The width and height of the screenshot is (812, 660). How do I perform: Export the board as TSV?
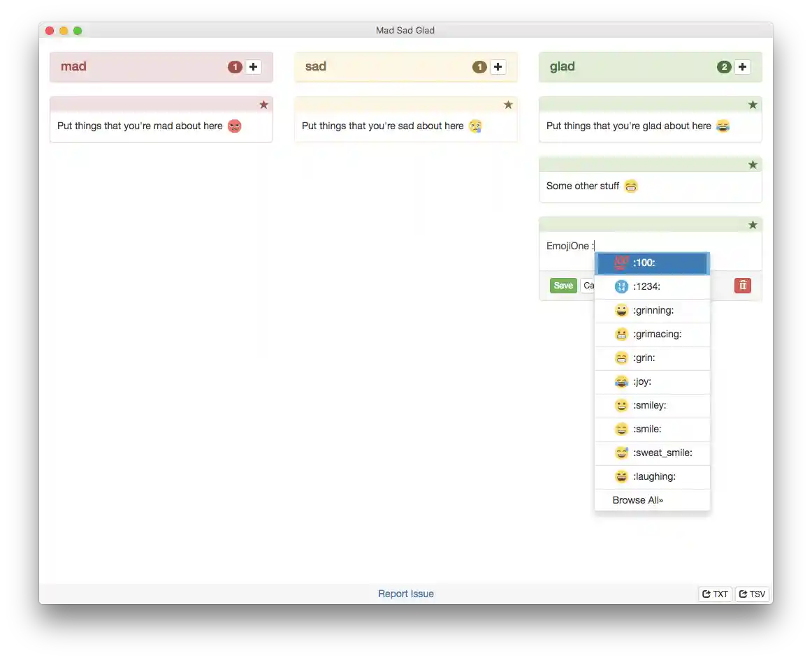coord(752,594)
